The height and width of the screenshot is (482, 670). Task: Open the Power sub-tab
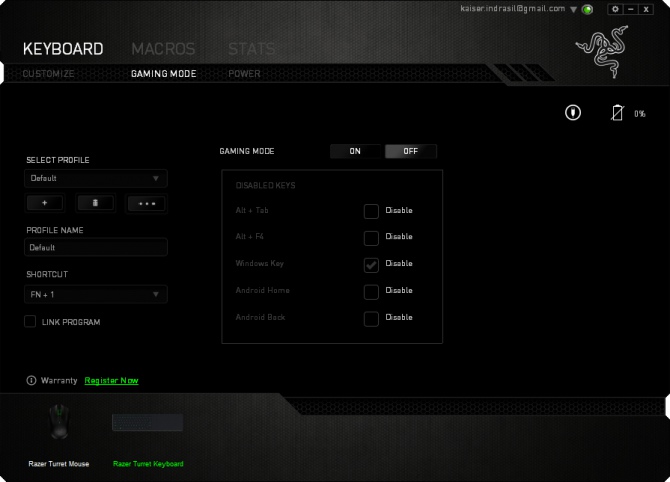click(244, 74)
